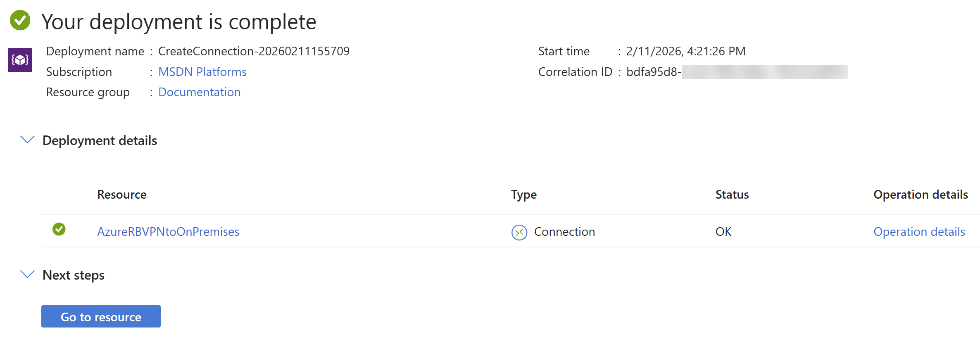Click the Operation details column header
The image size is (980, 337).
(921, 195)
